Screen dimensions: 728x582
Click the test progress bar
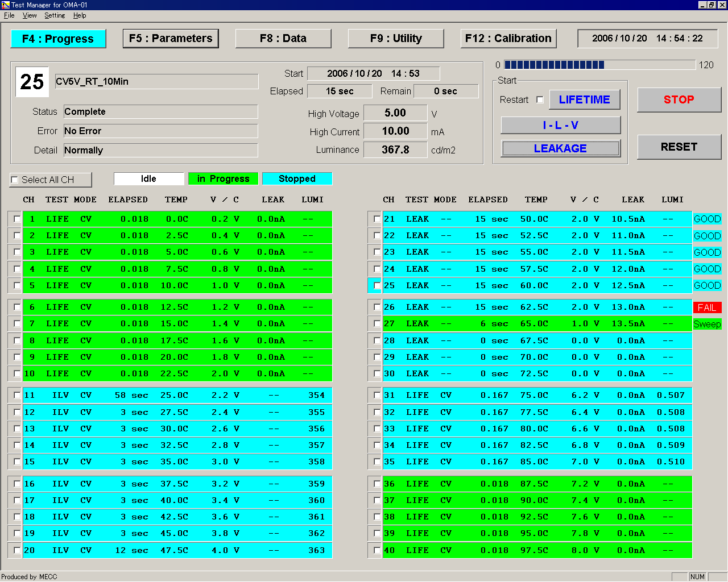tap(599, 65)
